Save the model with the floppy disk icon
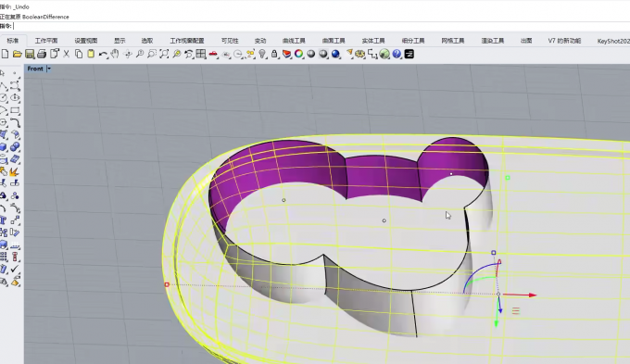 tap(30, 54)
